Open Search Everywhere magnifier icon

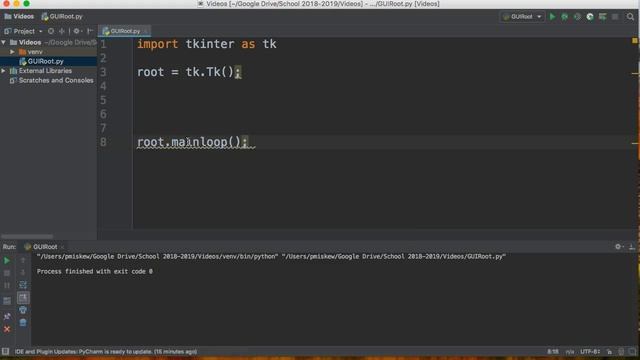coord(631,17)
